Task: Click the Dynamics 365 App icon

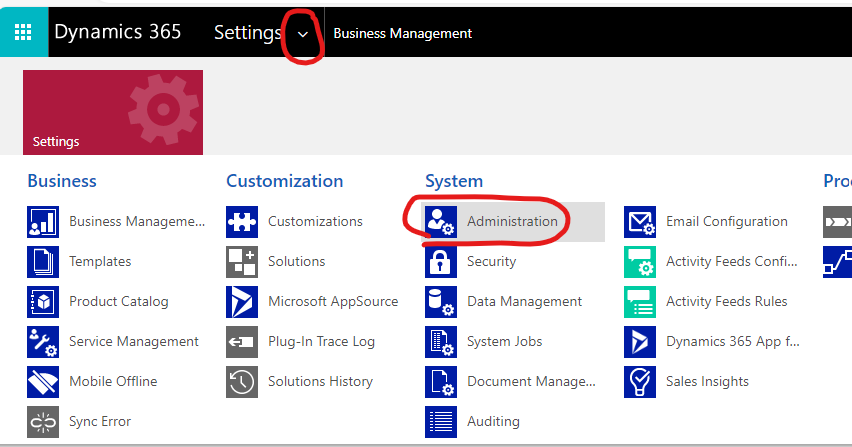Action: [640, 342]
